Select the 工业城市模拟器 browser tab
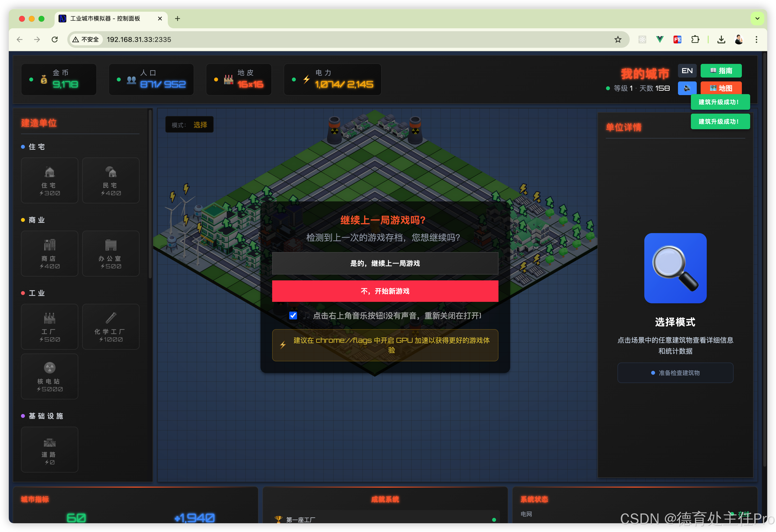Viewport: 776px width, 532px height. (105, 18)
